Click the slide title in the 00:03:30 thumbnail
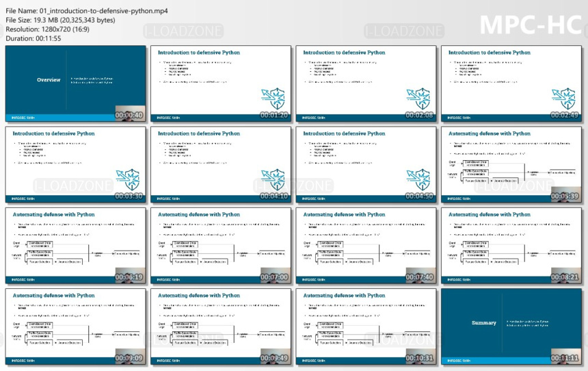Image resolution: width=588 pixels, height=371 pixels. point(53,133)
